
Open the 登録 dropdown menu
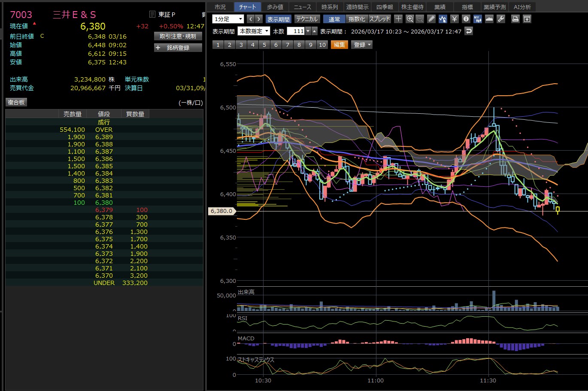pos(362,45)
